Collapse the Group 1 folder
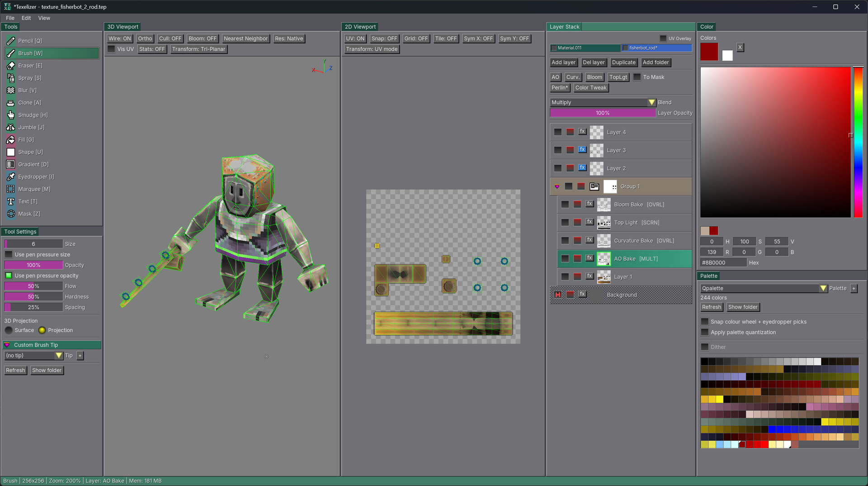This screenshot has height=486, width=868. [x=557, y=186]
